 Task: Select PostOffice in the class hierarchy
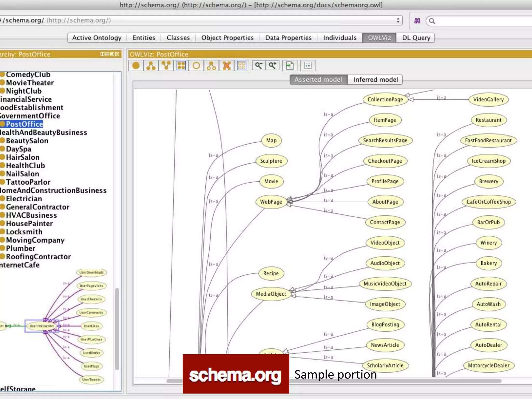click(24, 124)
